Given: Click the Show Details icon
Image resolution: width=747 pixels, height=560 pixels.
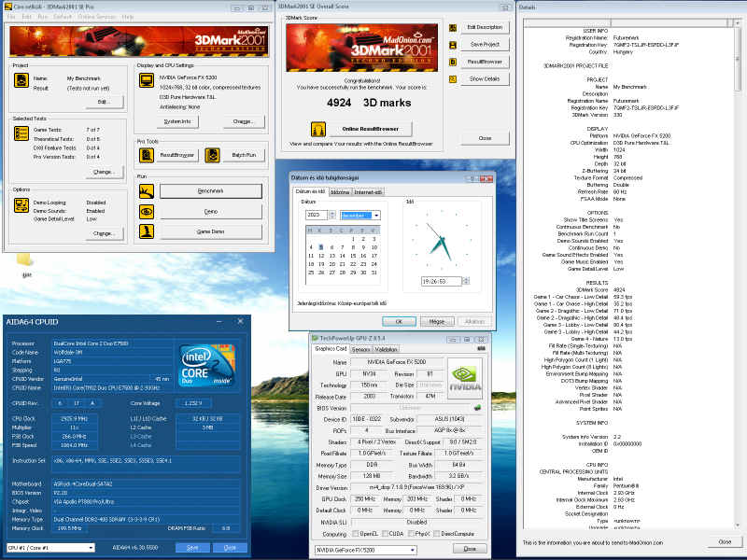Looking at the screenshot, I should [453, 79].
